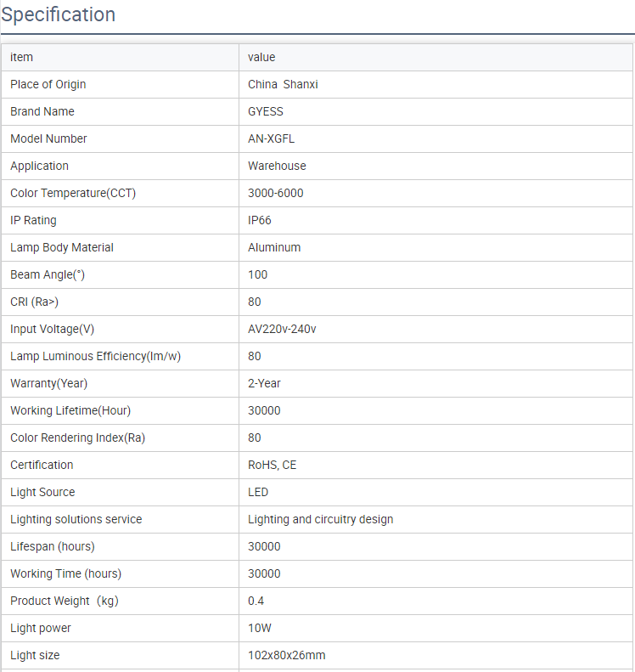Select the 10W light power value
This screenshot has height=672, width=635.
(259, 628)
